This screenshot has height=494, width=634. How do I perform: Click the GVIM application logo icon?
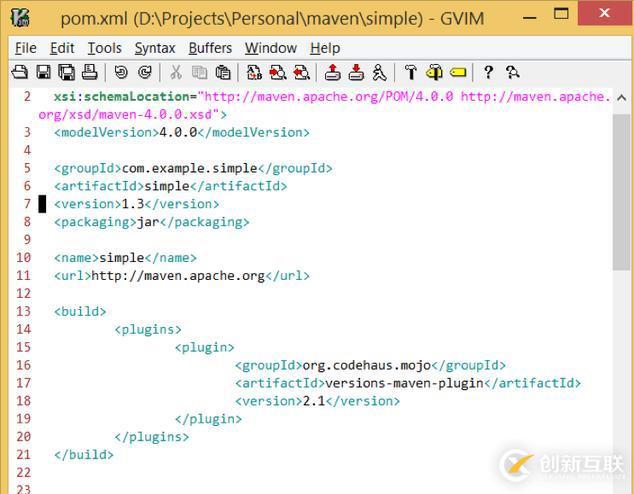tap(21, 18)
